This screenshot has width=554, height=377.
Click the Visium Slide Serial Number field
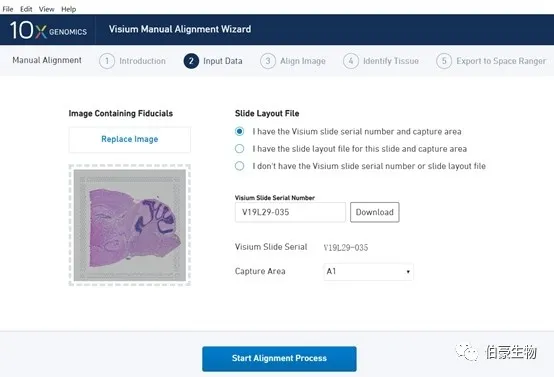point(290,212)
